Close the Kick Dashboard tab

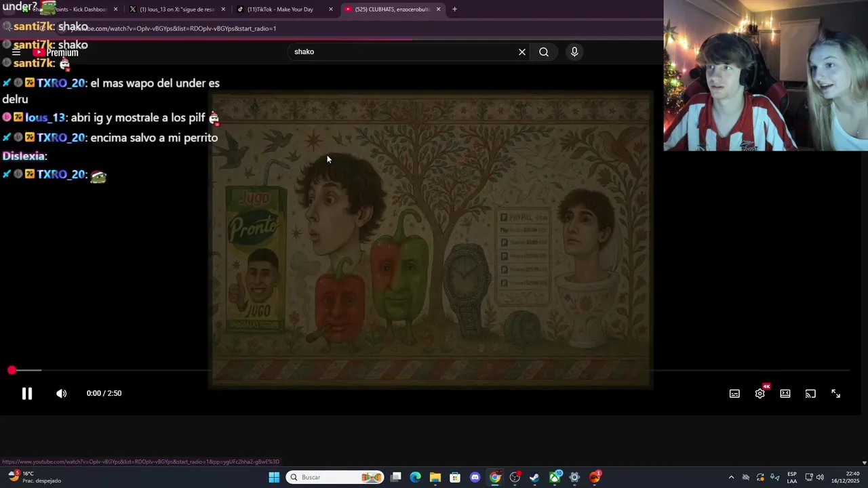(116, 9)
